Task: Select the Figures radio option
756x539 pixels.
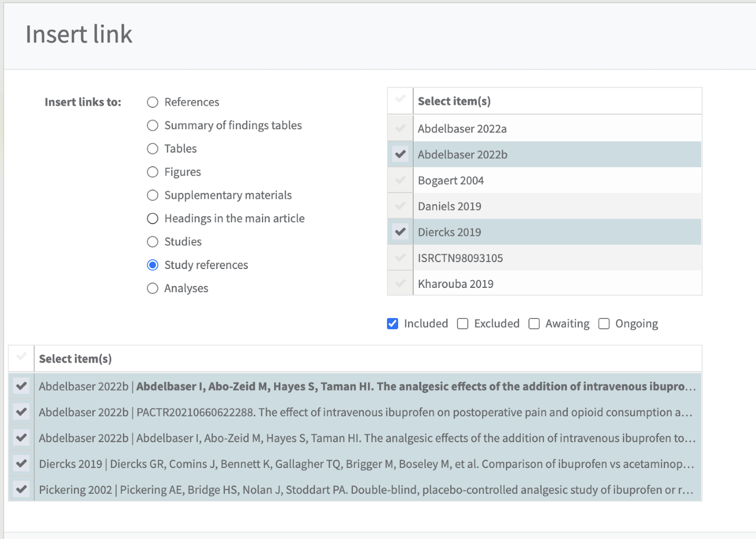Action: coord(153,172)
